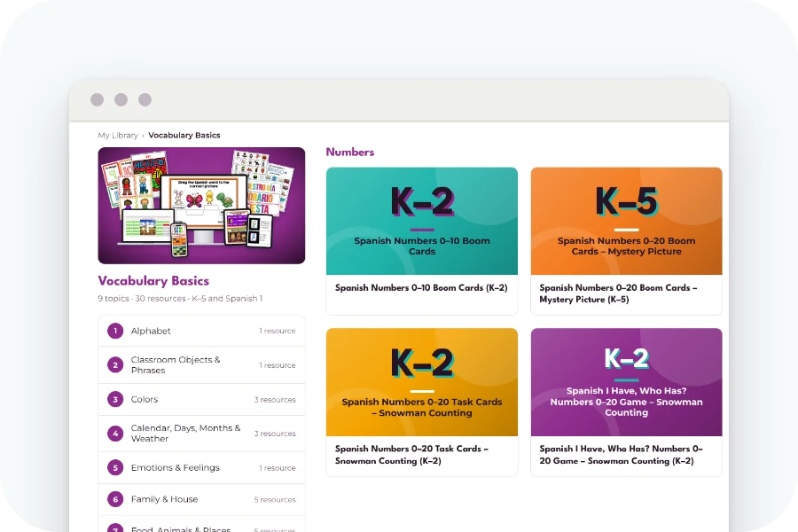Click the Numbers section heading
This screenshot has height=532, width=798.
click(x=350, y=153)
